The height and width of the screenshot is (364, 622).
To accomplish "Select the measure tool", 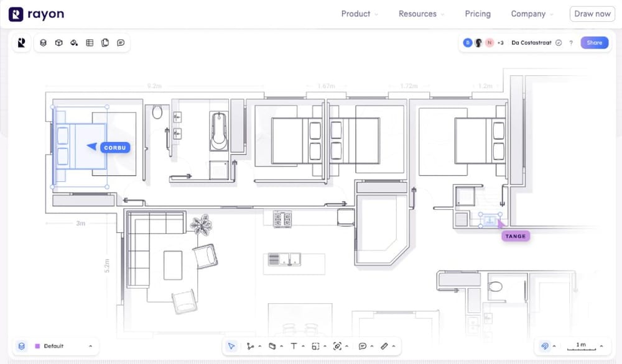I will pyautogui.click(x=384, y=346).
